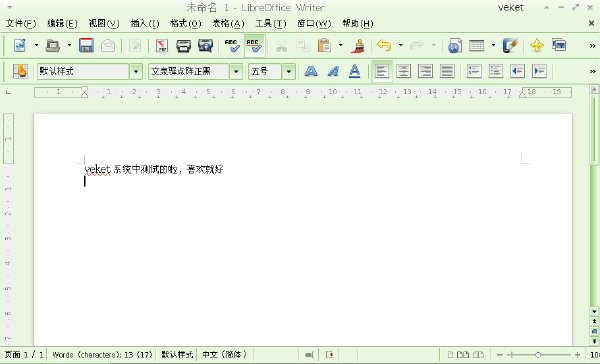Toggle the Bold formatting icon

(311, 71)
